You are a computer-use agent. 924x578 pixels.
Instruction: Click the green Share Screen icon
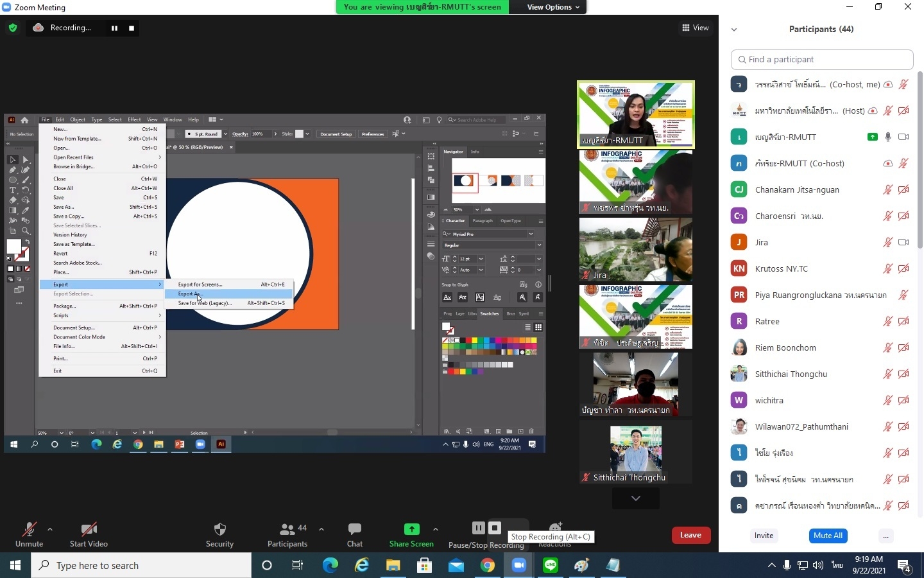pos(411,529)
